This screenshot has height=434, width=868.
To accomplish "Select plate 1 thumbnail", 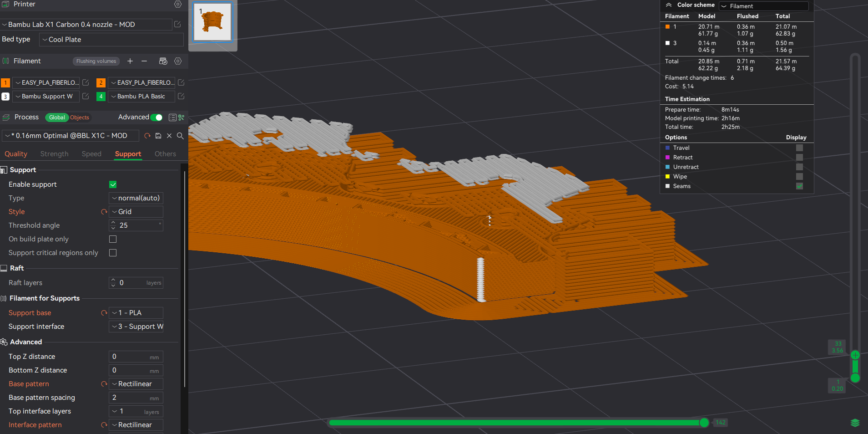I will 212,22.
